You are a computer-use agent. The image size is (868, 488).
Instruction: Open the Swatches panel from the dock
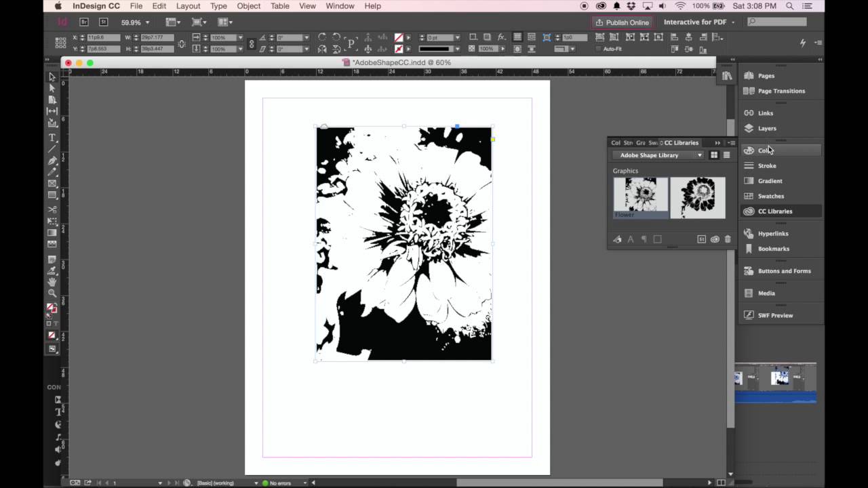click(770, 196)
